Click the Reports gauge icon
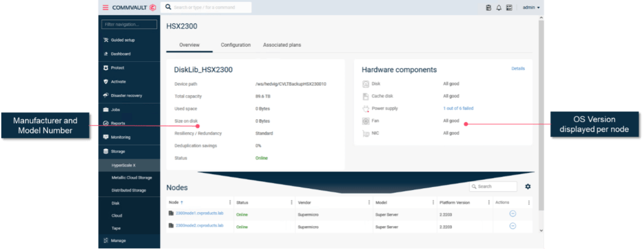644x250 pixels. (x=106, y=123)
